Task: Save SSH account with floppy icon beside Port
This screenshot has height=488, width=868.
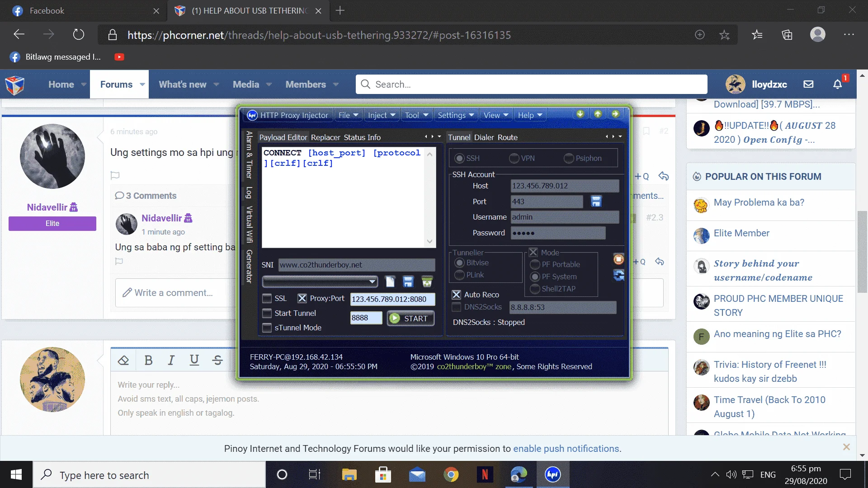Action: 596,202
